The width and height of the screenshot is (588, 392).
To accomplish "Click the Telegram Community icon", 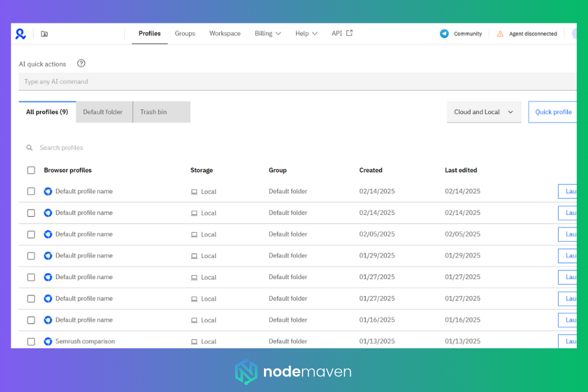I will 444,34.
